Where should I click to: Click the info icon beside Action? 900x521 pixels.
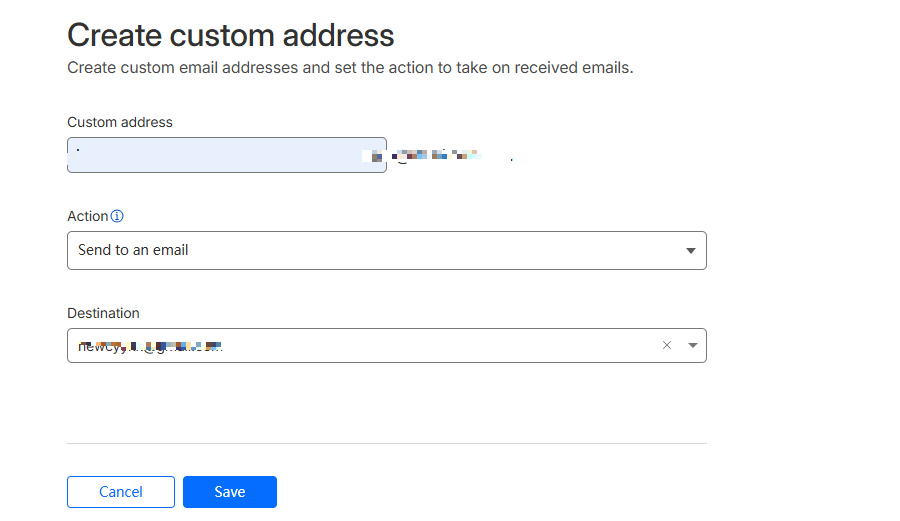(x=117, y=216)
